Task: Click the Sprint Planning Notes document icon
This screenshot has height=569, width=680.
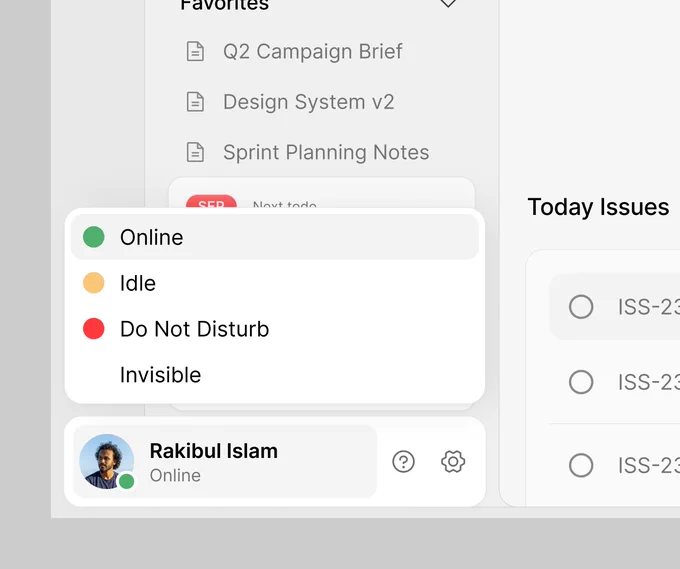Action: pos(195,152)
